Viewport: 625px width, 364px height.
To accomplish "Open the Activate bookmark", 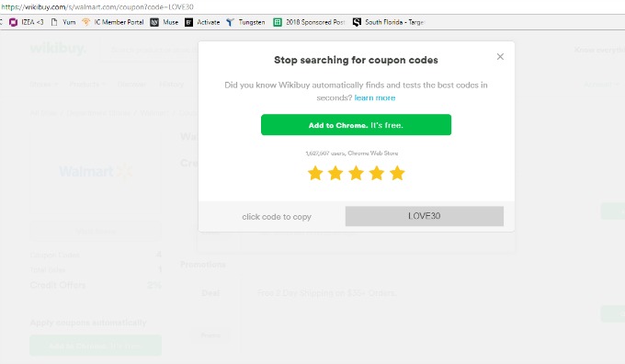I will 202,22.
